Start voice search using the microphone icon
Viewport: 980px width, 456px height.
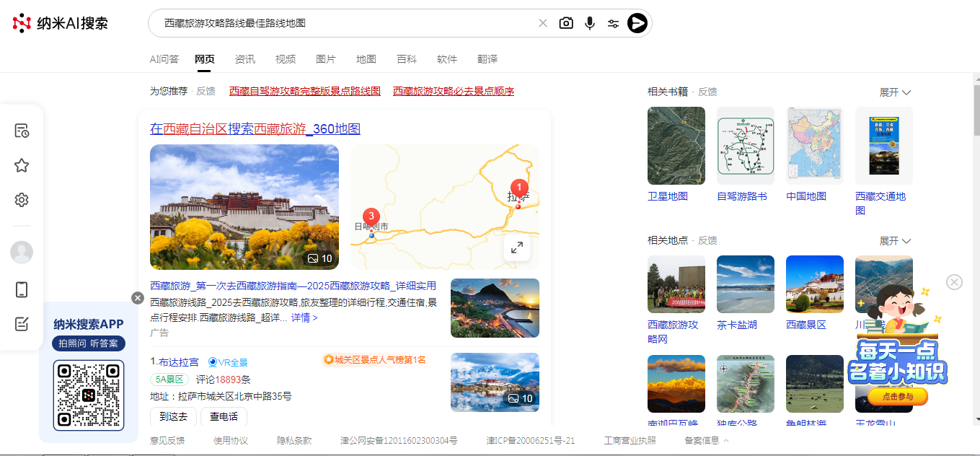coord(590,22)
